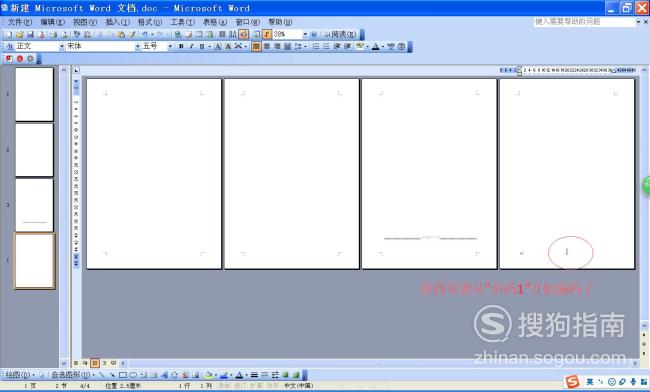Screen dimensions: 650x392
Task: Toggle Bold formatting
Action: point(181,46)
